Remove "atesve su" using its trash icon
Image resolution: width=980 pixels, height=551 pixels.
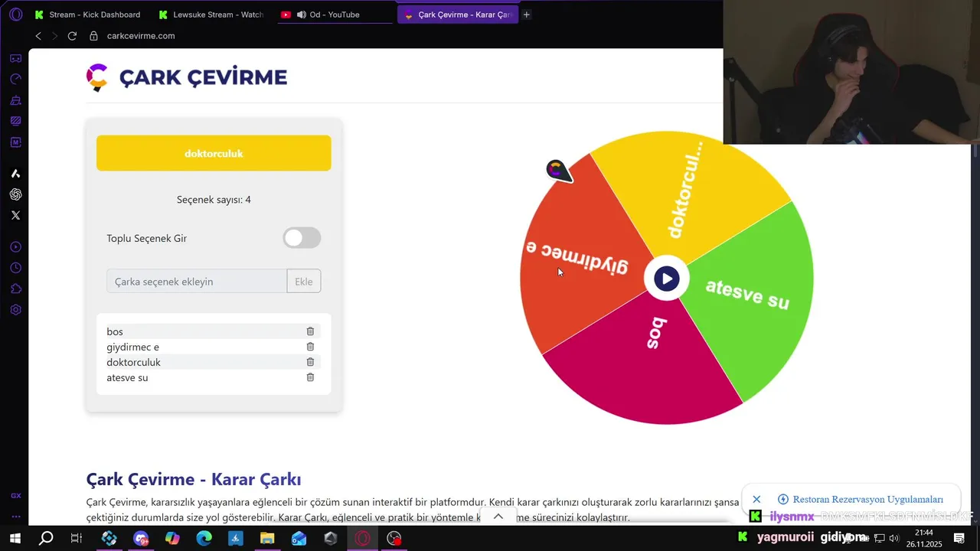click(310, 377)
